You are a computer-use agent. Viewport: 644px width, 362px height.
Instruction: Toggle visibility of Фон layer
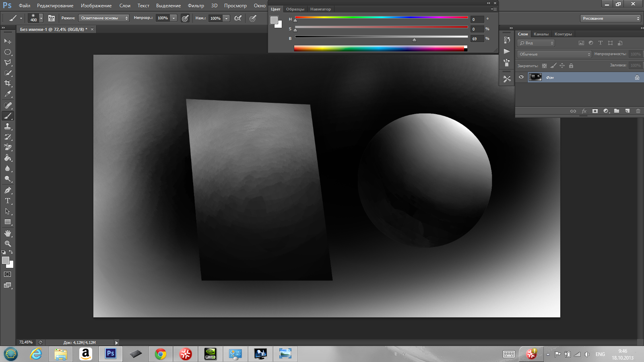point(521,77)
